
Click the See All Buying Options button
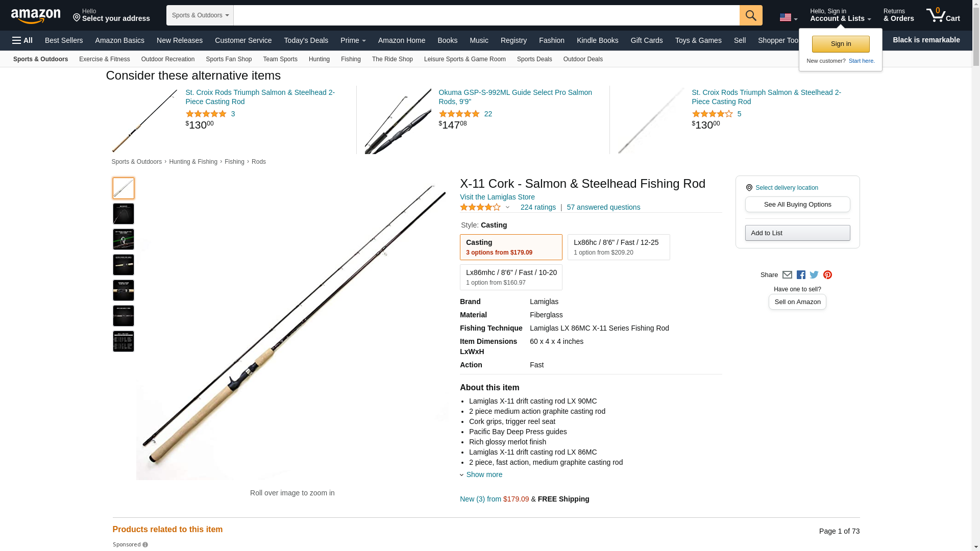point(797,205)
